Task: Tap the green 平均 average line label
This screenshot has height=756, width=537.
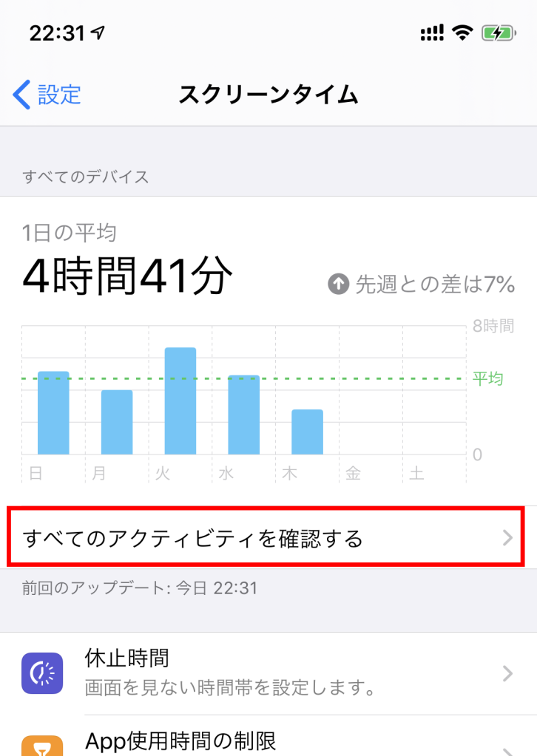Action: click(487, 378)
